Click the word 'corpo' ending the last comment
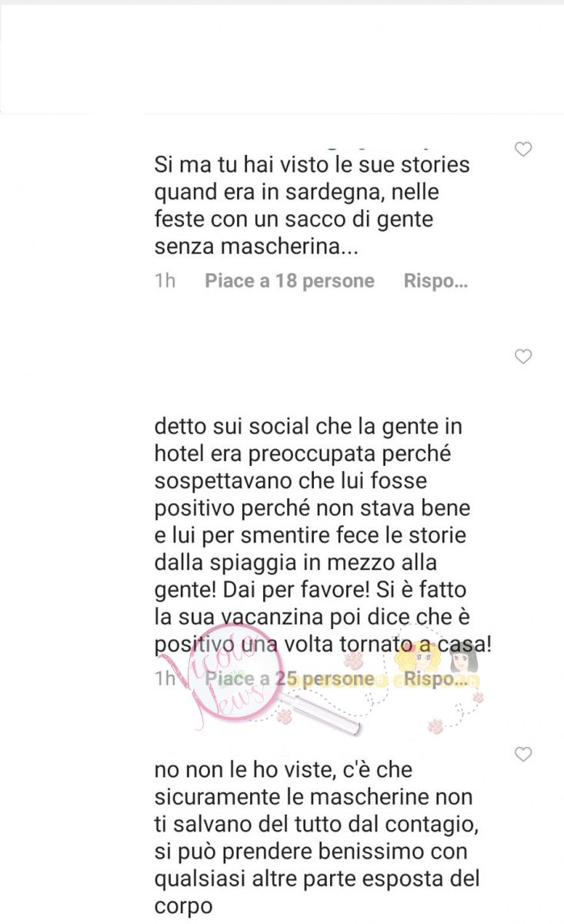Screen dimensions: 564x924 183,906
